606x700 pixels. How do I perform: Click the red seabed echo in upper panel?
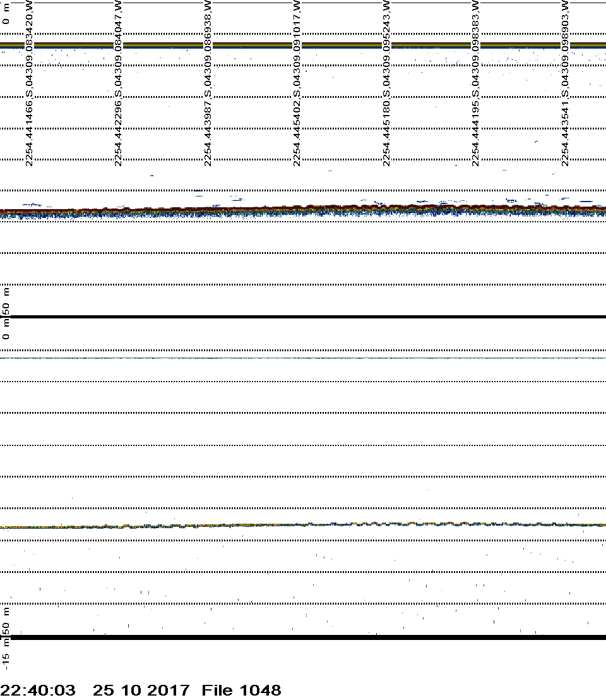point(303,209)
